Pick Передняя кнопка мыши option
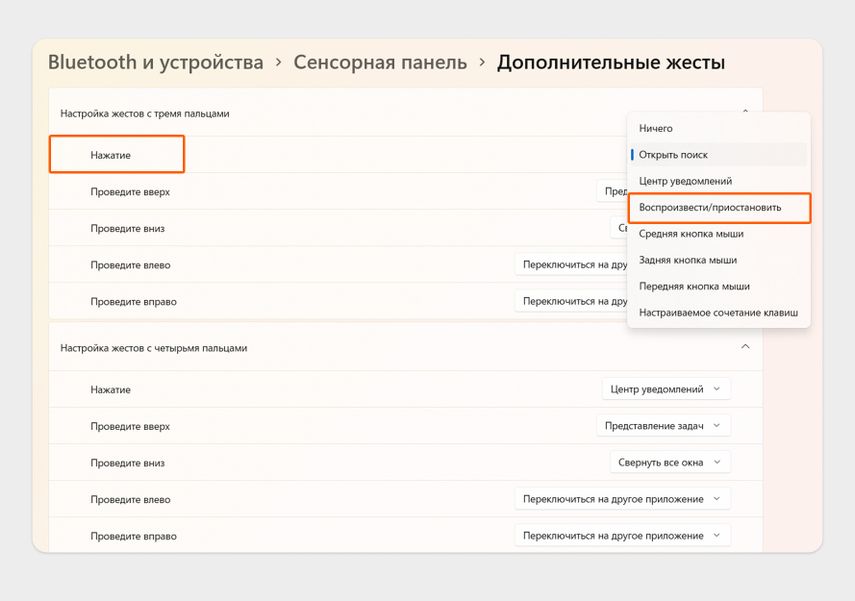The image size is (855, 601). point(719,286)
